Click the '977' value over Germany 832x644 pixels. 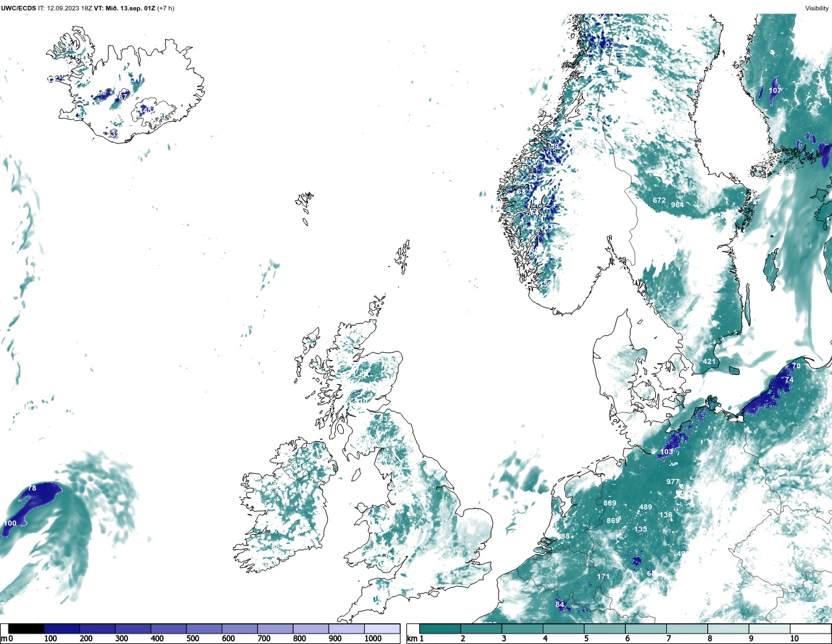[673, 482]
